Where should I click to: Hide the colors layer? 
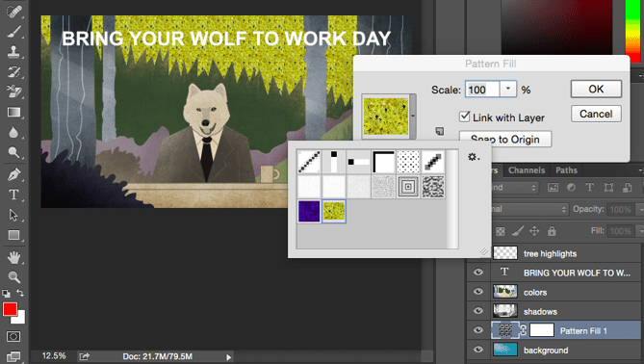point(478,291)
